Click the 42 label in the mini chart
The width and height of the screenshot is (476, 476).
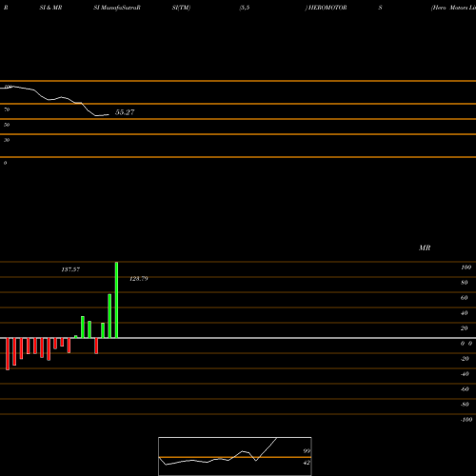(x=307, y=463)
